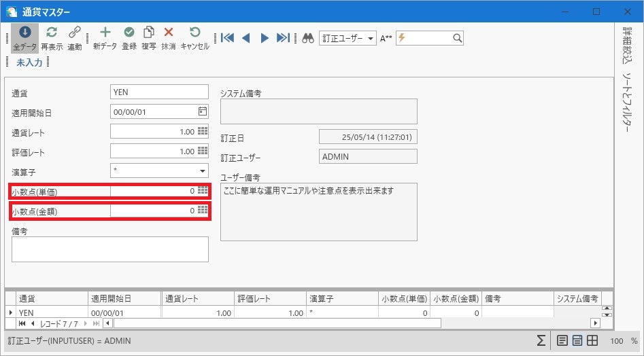Click the 備考 remarks text area
The width and height of the screenshot is (644, 356).
click(x=110, y=249)
